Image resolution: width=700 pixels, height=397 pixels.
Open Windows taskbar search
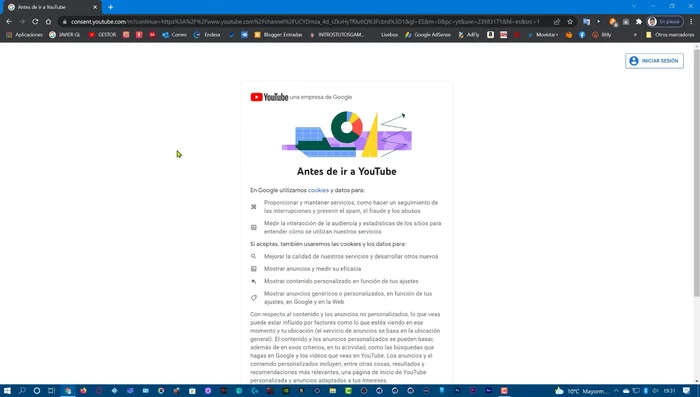point(22,391)
